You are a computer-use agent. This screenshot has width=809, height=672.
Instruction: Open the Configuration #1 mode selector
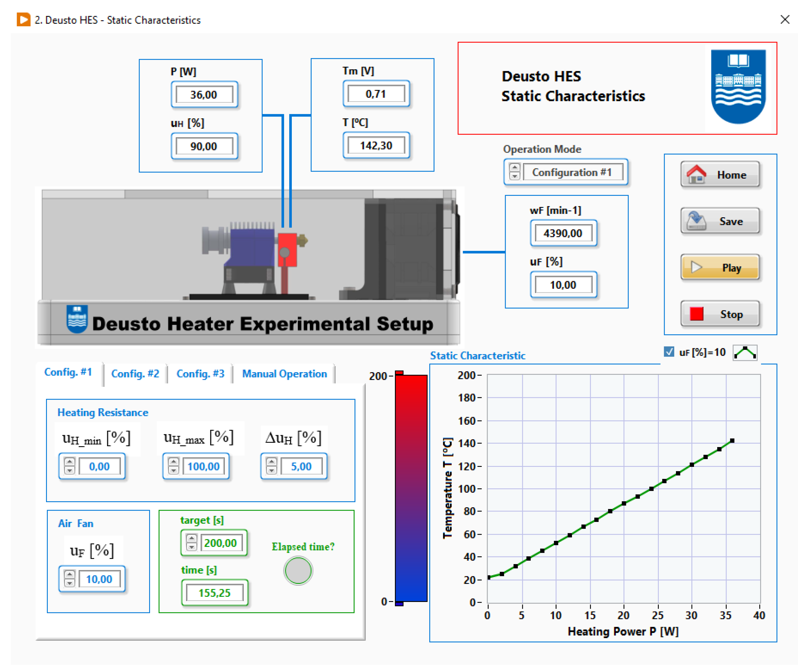pos(572,172)
